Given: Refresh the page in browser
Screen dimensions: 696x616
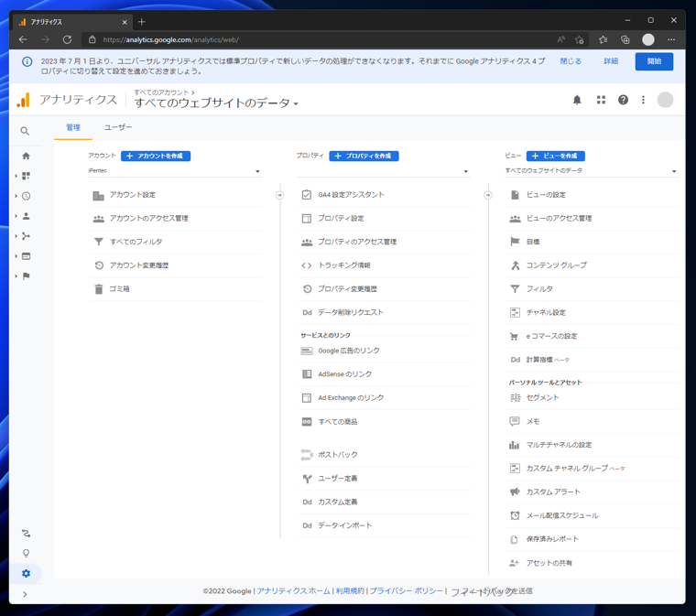Looking at the screenshot, I should tap(67, 39).
